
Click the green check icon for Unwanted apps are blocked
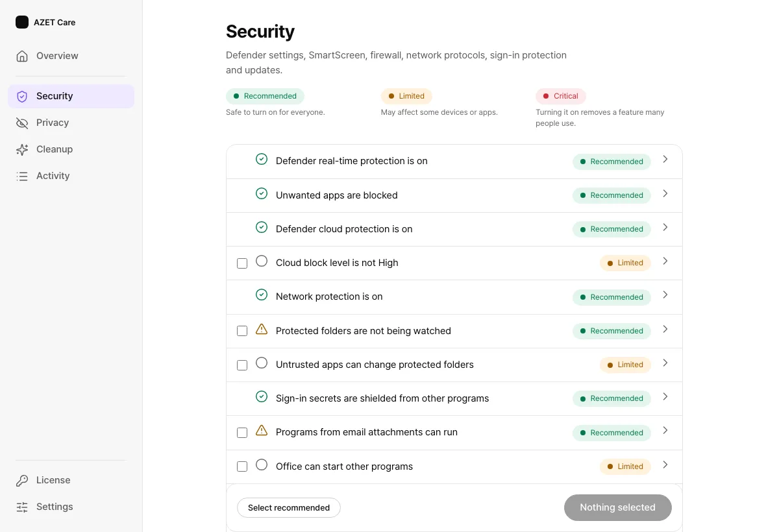click(x=262, y=193)
